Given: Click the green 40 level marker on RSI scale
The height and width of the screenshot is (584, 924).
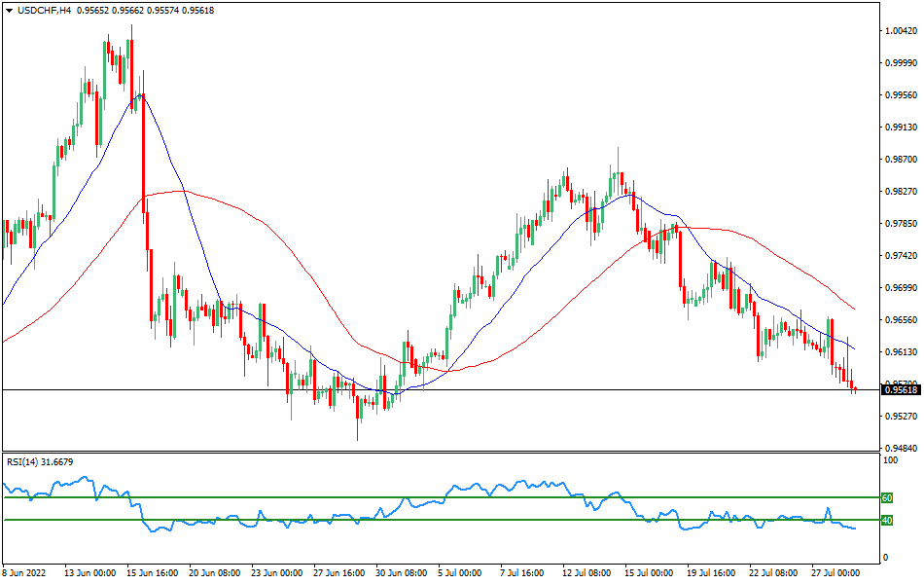Looking at the screenshot, I should click(x=885, y=522).
